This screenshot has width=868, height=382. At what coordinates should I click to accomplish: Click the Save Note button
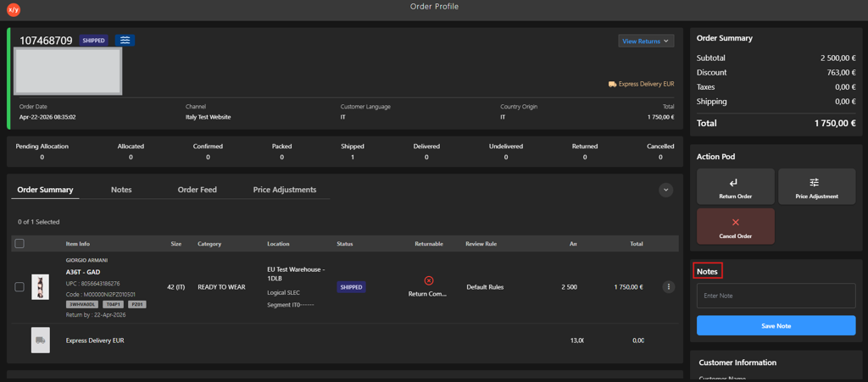tap(776, 325)
